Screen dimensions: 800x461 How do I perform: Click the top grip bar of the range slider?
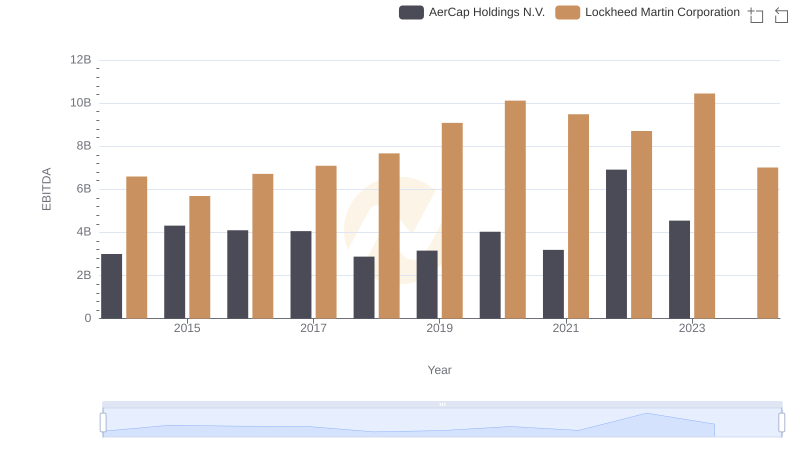click(x=442, y=404)
